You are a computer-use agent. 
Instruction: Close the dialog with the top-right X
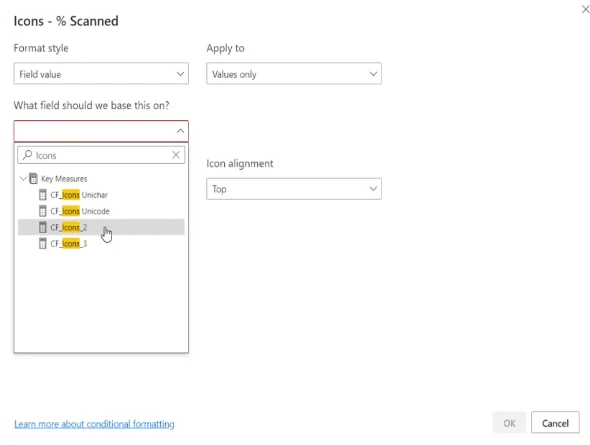point(585,9)
